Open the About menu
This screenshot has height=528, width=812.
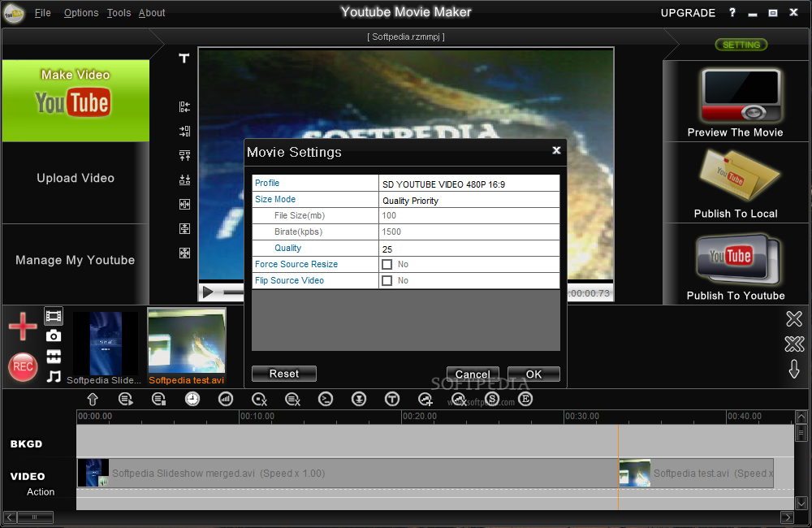(152, 12)
